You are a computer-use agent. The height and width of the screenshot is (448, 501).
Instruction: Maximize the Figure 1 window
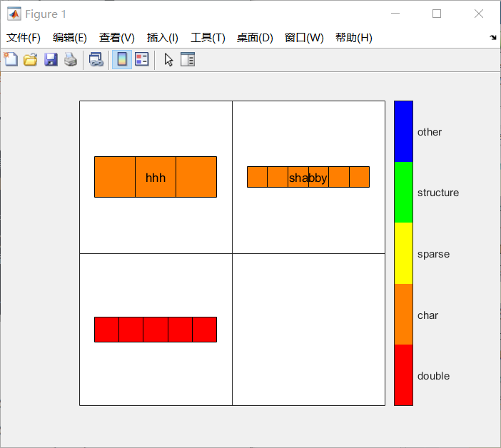point(437,14)
